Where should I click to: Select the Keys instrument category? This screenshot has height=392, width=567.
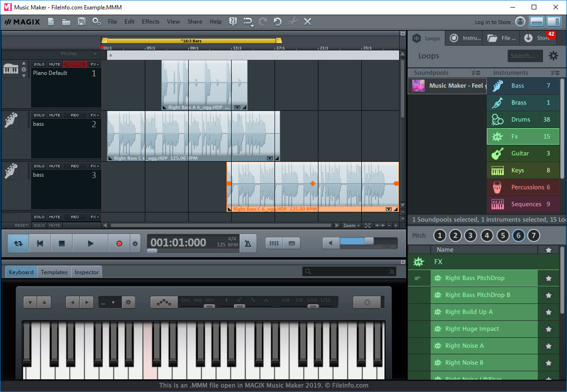tap(523, 171)
